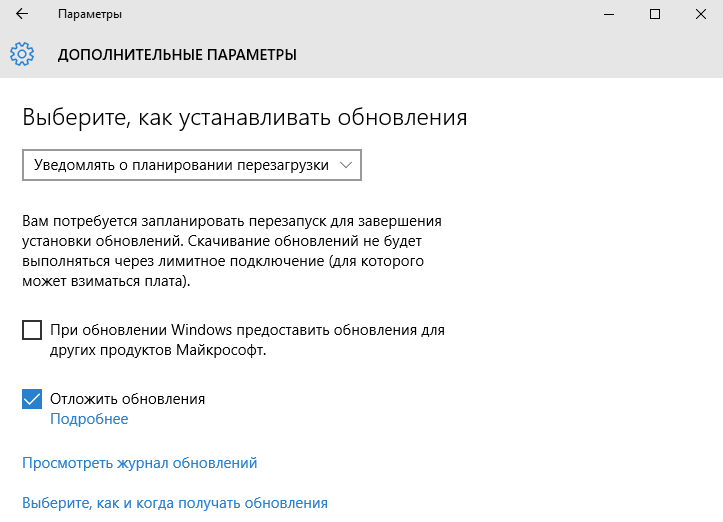The height and width of the screenshot is (522, 723).
Task: Open the update install method dropdown
Action: (x=192, y=165)
